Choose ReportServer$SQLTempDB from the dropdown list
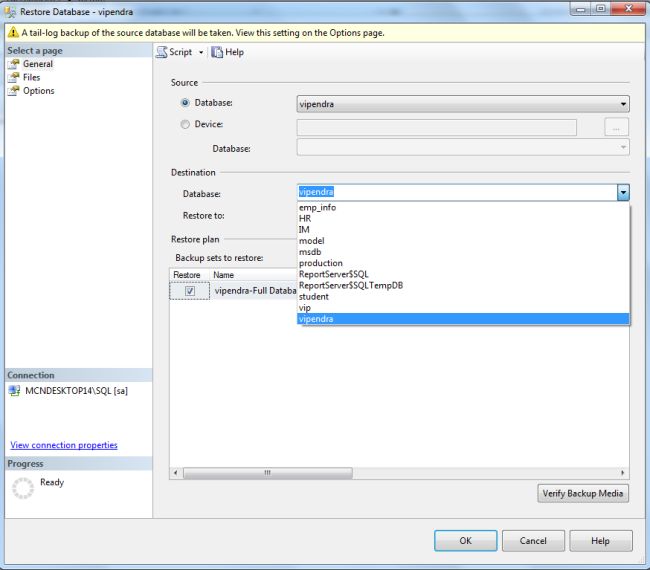Image resolution: width=650 pixels, height=570 pixels. [463, 286]
